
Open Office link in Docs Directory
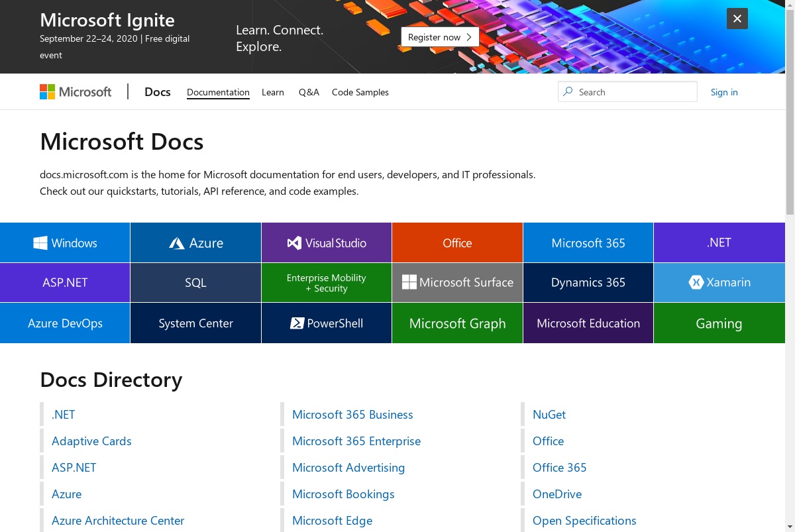(x=549, y=441)
